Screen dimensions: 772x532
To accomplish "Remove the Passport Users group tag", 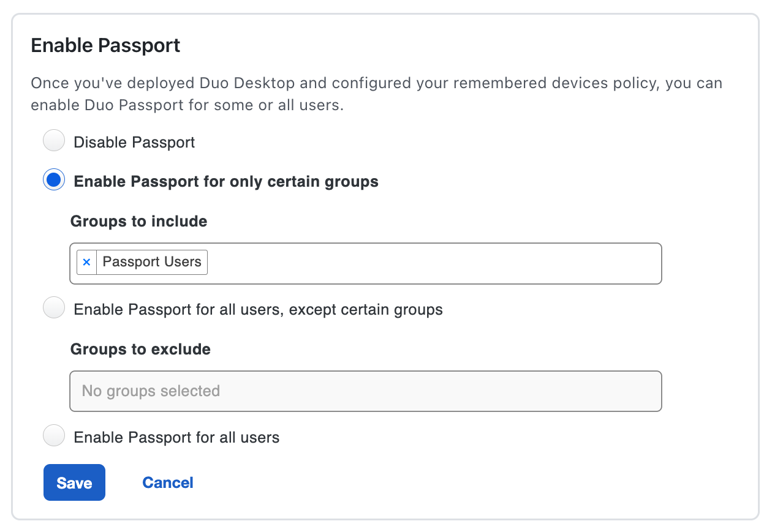I will click(x=86, y=262).
